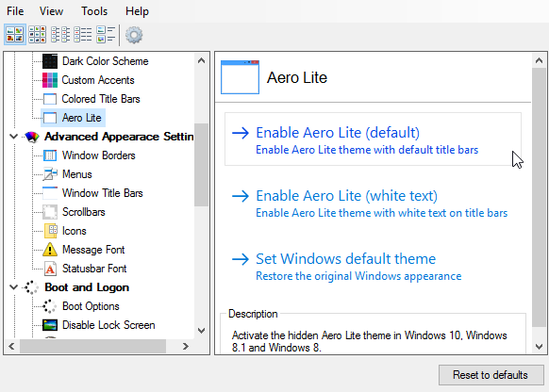Select Colored Title Bars entry

point(101,99)
